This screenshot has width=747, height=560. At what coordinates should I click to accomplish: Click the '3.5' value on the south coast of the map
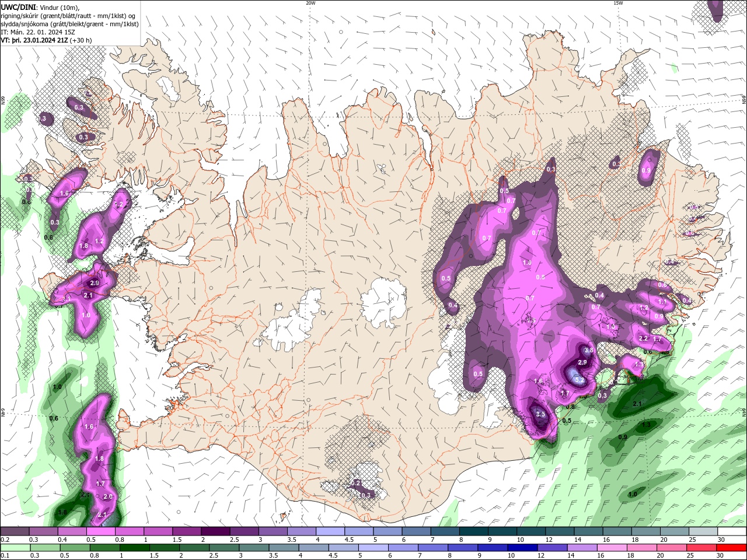point(540,415)
